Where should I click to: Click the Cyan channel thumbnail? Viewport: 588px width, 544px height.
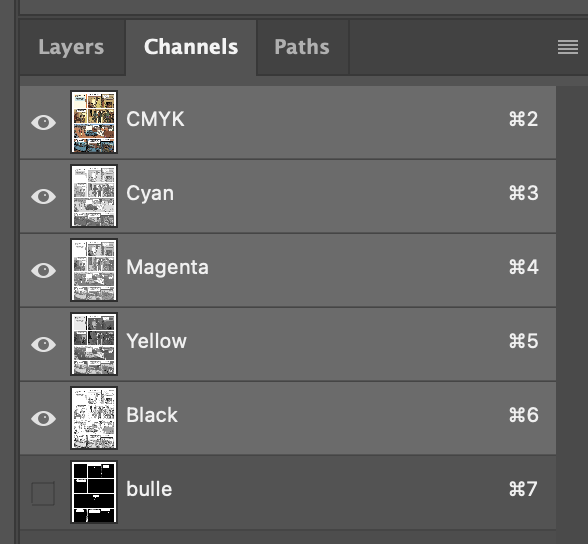pyautogui.click(x=94, y=196)
